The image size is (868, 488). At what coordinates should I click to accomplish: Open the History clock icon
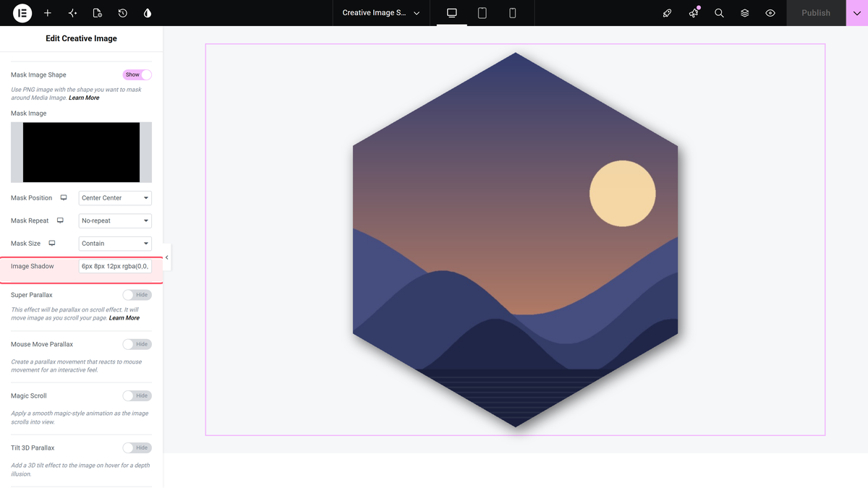tap(123, 13)
